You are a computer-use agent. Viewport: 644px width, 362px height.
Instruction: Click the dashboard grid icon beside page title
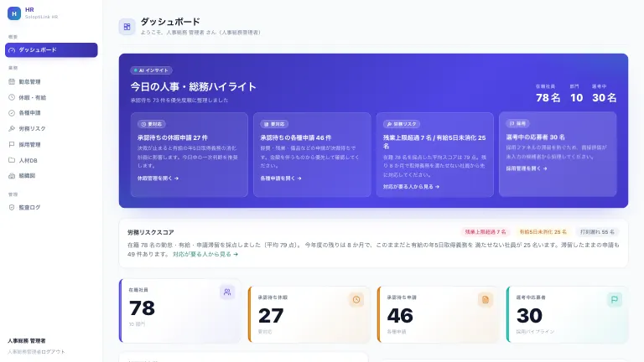click(127, 27)
